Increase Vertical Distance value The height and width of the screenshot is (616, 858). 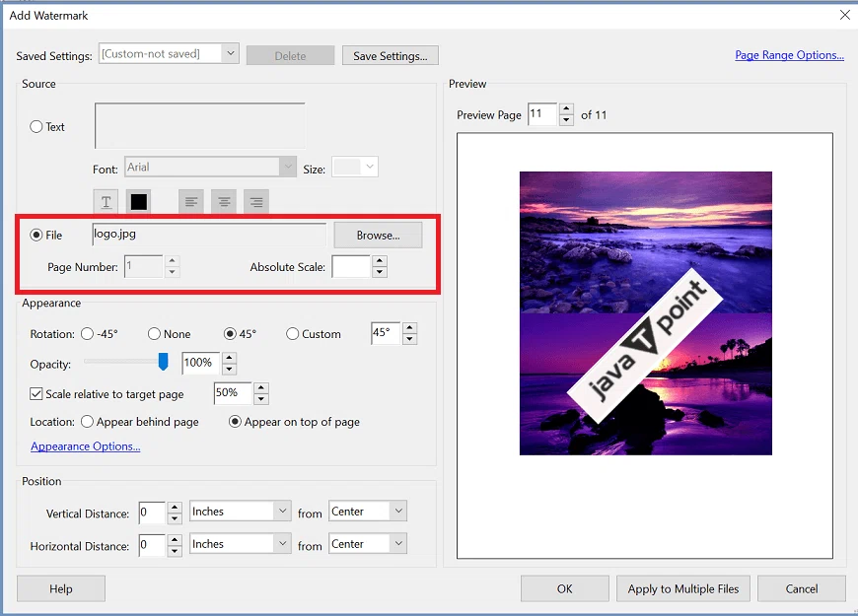(174, 508)
